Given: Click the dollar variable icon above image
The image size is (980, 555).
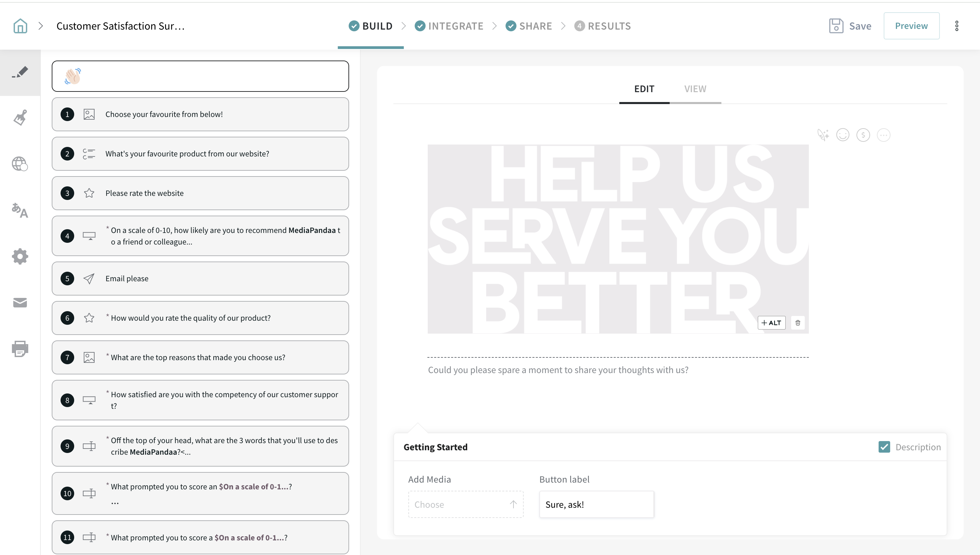Looking at the screenshot, I should [x=863, y=135].
